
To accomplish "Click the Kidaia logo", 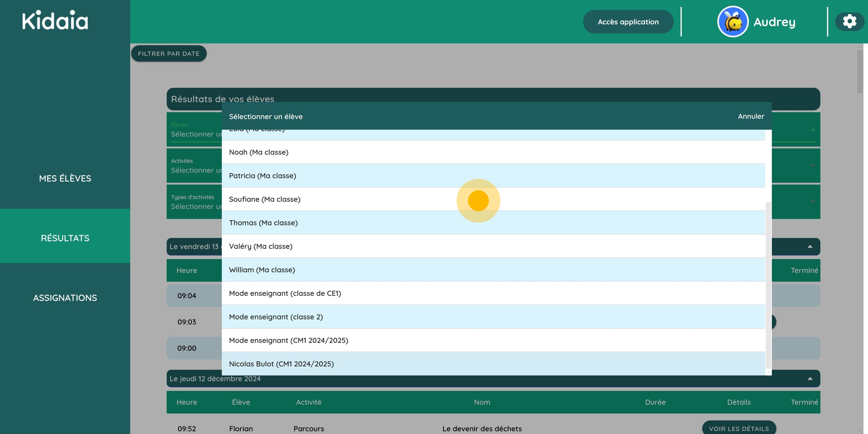I will 55,21.
